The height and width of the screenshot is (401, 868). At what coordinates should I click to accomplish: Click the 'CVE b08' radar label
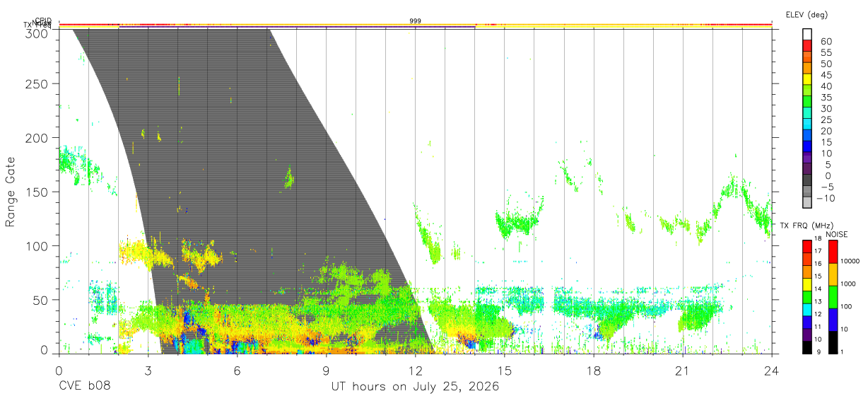point(85,387)
